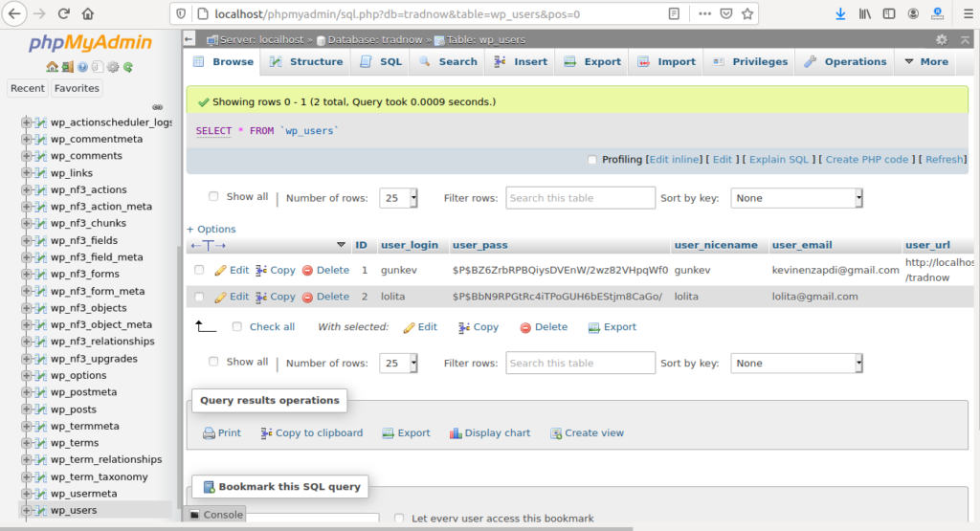Click the phpMyAdmin home icon
This screenshot has width=980, height=531.
(52, 67)
